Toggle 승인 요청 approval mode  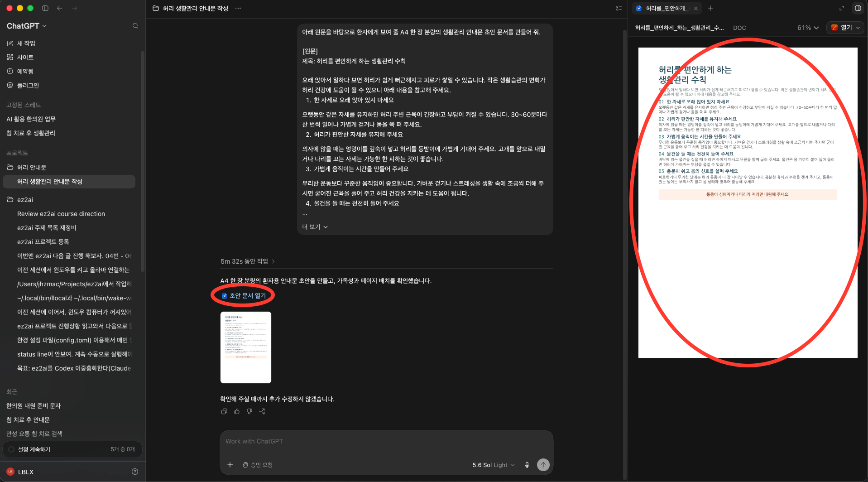point(258,465)
